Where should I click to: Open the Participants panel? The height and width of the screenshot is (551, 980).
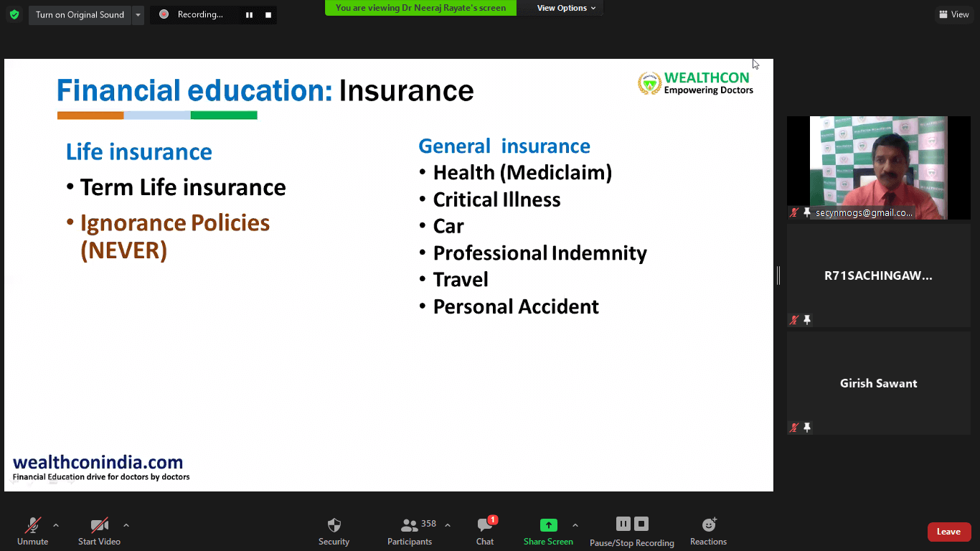tap(410, 531)
